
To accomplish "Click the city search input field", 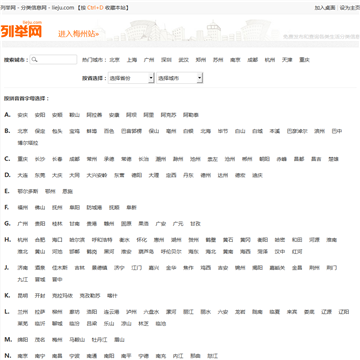I will point(53,60).
